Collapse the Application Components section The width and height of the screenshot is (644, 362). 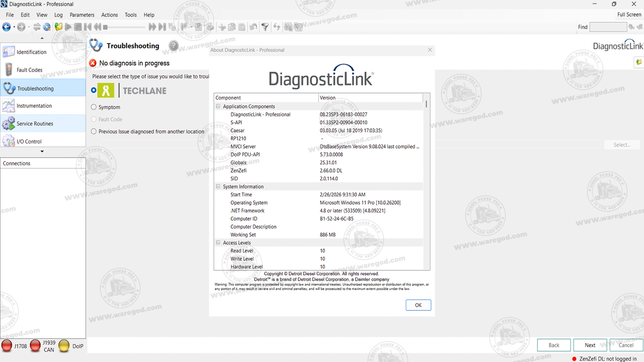pyautogui.click(x=217, y=106)
